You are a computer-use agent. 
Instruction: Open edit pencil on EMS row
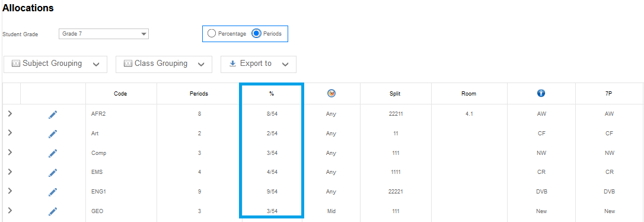point(53,172)
